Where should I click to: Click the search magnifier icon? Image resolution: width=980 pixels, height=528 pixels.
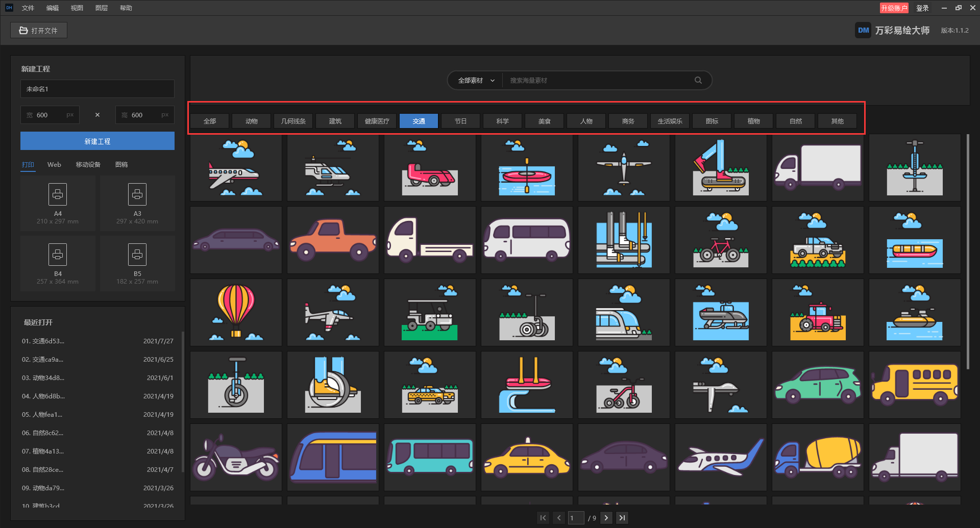pyautogui.click(x=698, y=80)
